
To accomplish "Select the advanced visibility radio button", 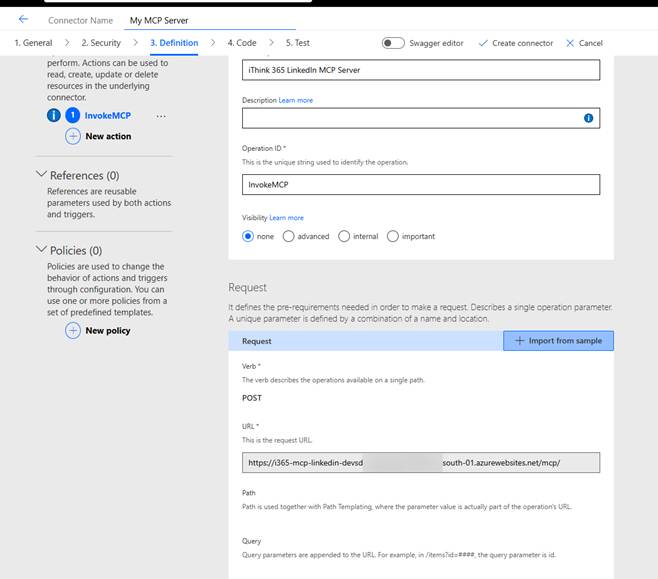I will [289, 236].
